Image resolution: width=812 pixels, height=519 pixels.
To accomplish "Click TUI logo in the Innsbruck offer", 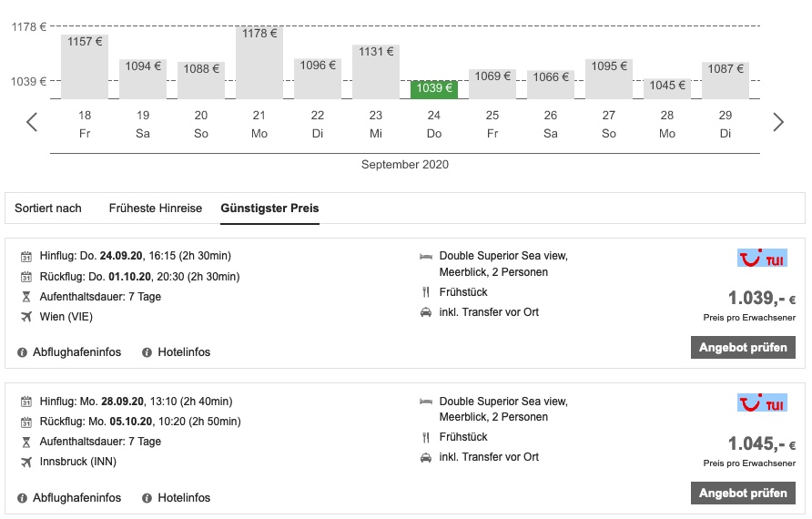I will coord(762,403).
